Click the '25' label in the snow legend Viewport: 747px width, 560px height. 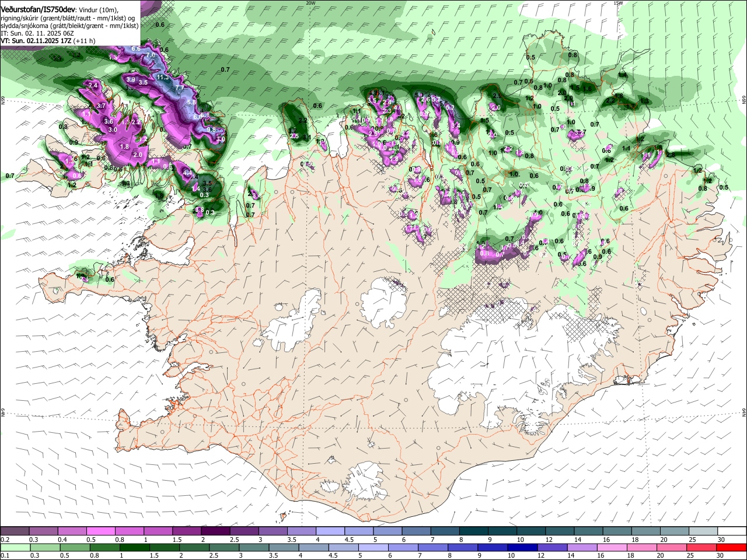coord(692,540)
